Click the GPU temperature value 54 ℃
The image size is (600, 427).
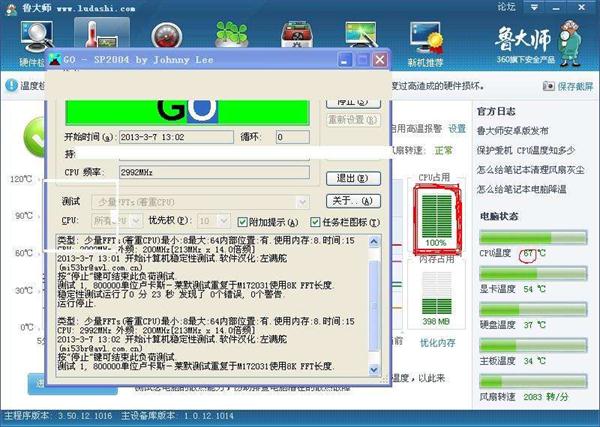(534, 289)
